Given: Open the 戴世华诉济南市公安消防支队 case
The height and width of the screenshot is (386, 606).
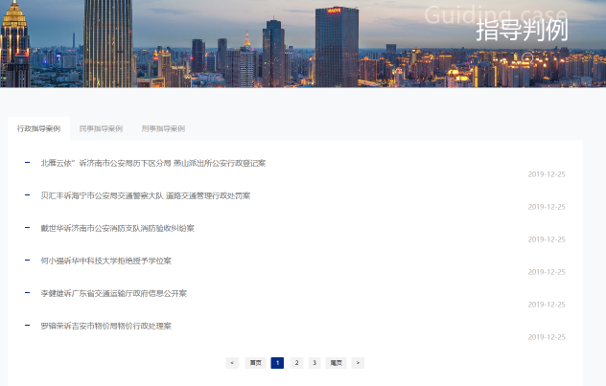Looking at the screenshot, I should [x=117, y=228].
